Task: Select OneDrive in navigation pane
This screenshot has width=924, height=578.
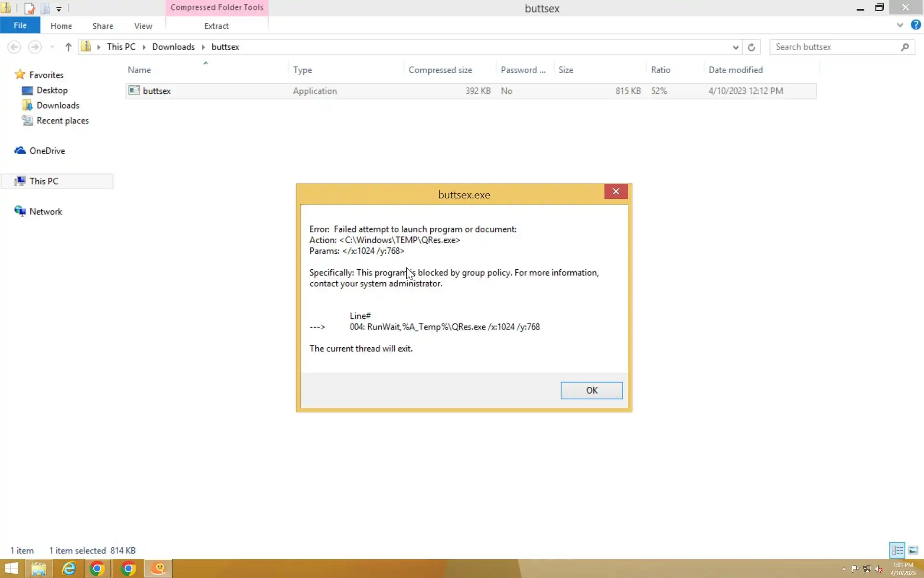Action: pyautogui.click(x=47, y=151)
